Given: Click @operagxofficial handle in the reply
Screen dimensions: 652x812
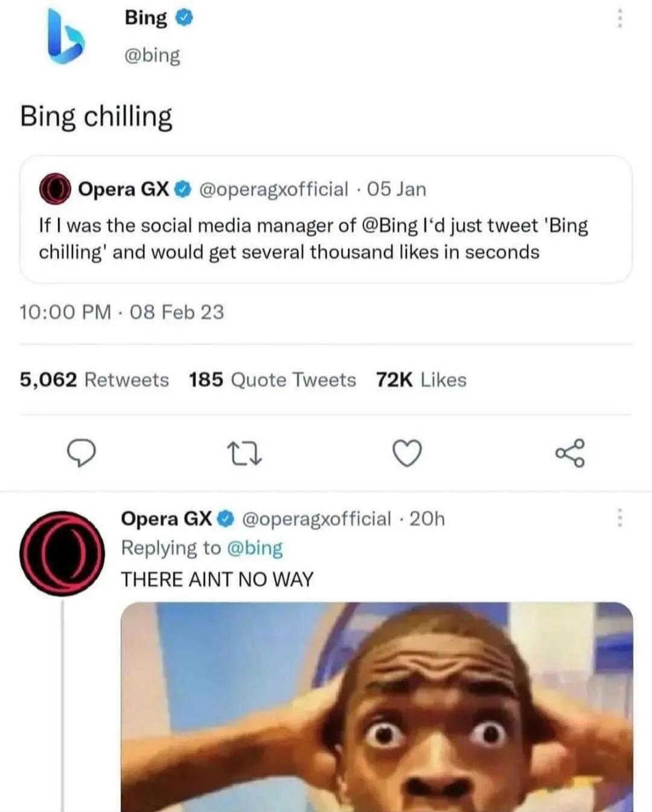Looking at the screenshot, I should coord(316,518).
